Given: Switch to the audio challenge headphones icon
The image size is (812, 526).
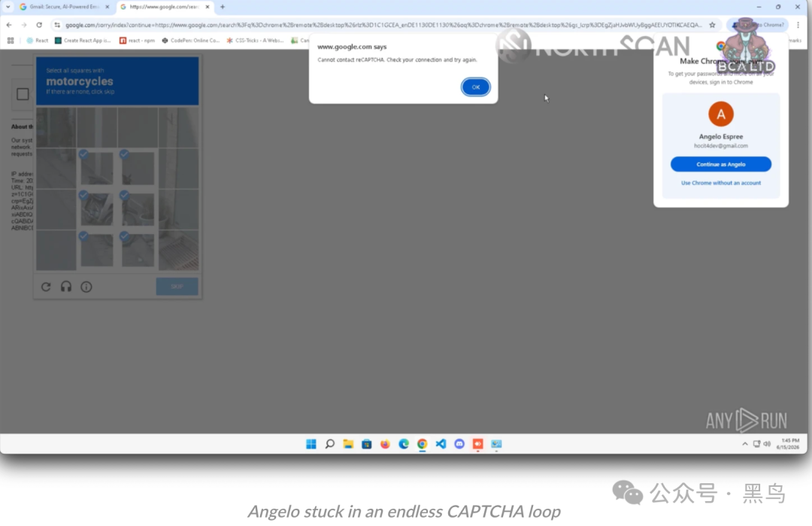Looking at the screenshot, I should pos(65,287).
